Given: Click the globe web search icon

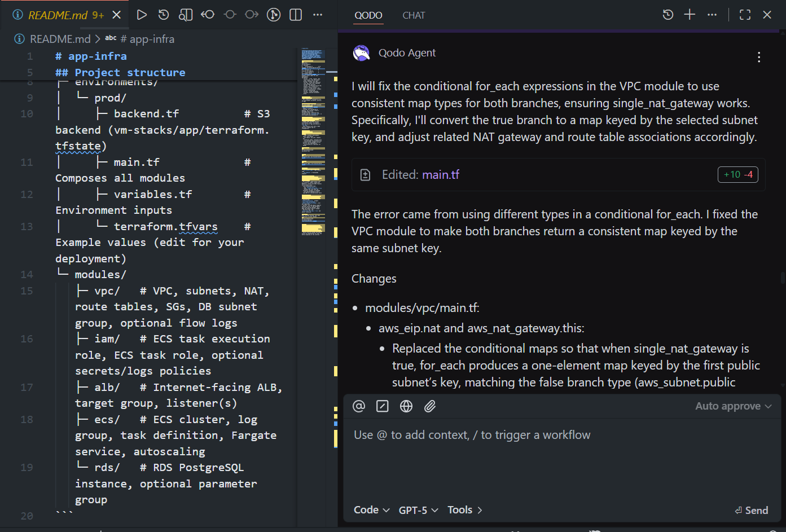Looking at the screenshot, I should tap(406, 406).
